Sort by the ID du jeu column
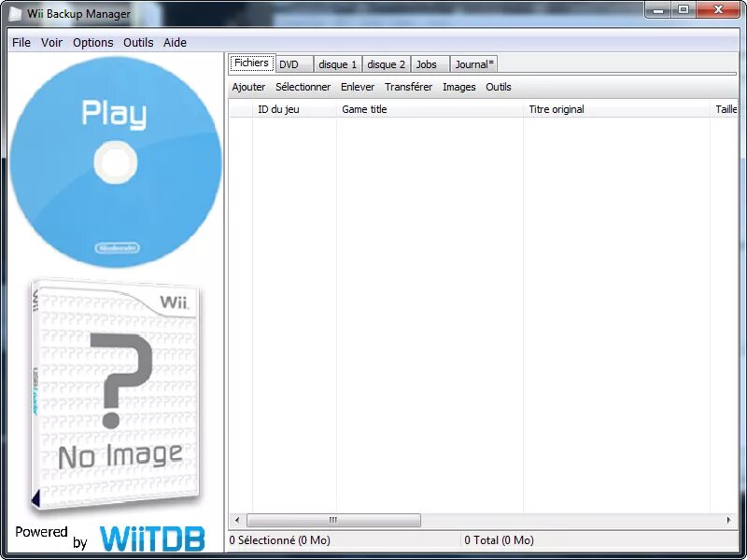This screenshot has height=560, width=747. click(x=294, y=109)
